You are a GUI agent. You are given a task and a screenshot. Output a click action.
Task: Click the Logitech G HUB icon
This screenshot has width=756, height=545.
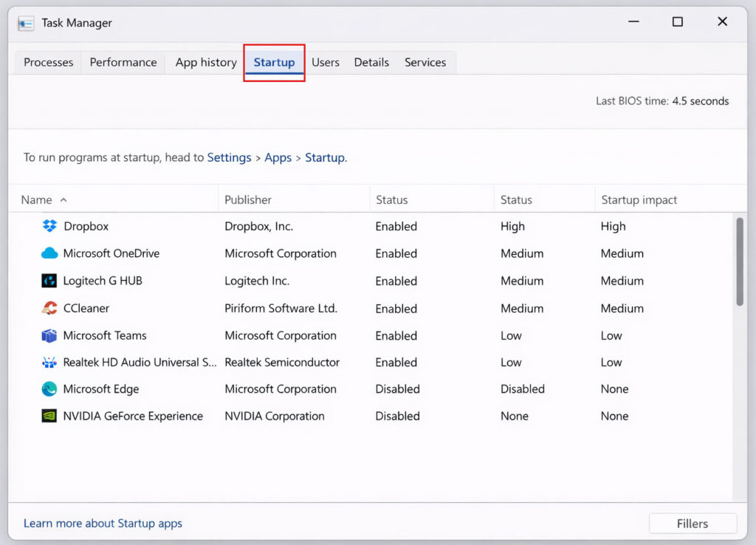pyautogui.click(x=49, y=281)
